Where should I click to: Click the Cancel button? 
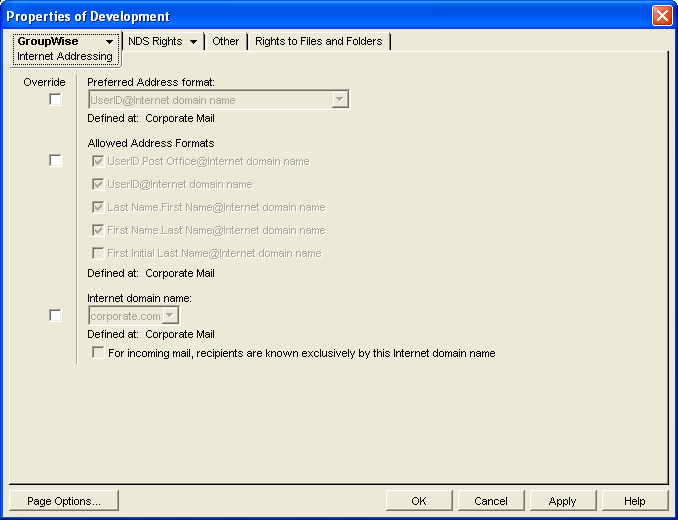(491, 501)
